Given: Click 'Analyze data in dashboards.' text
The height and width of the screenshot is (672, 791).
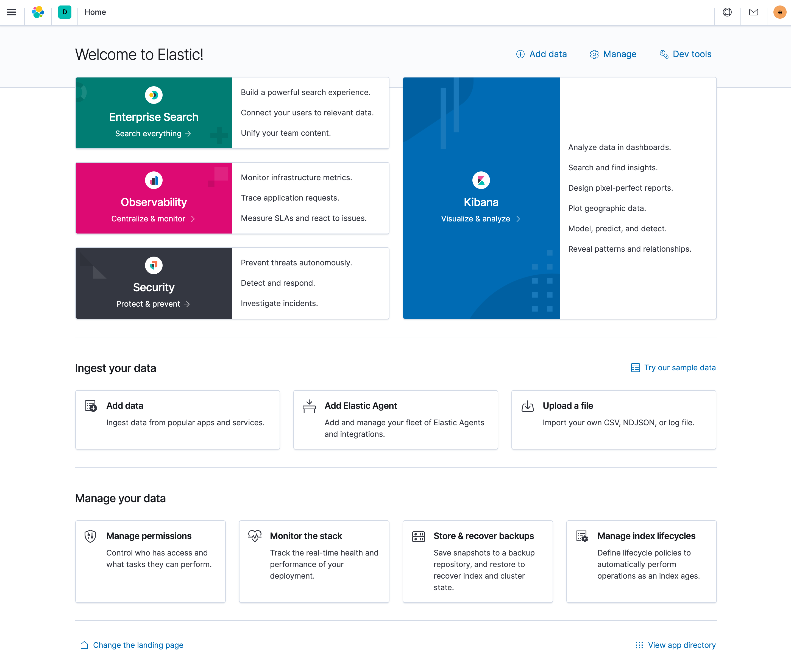Looking at the screenshot, I should pyautogui.click(x=619, y=148).
